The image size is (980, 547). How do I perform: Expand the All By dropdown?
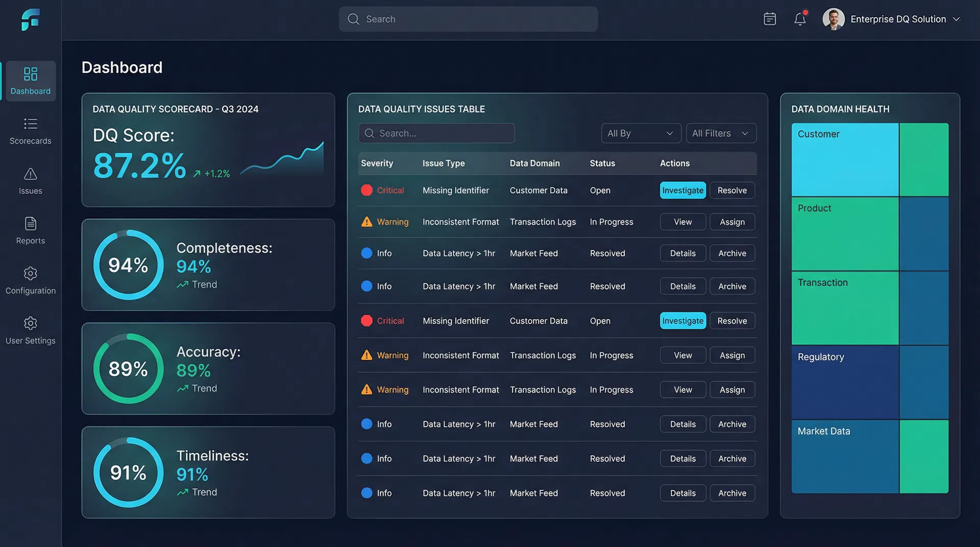pos(641,133)
